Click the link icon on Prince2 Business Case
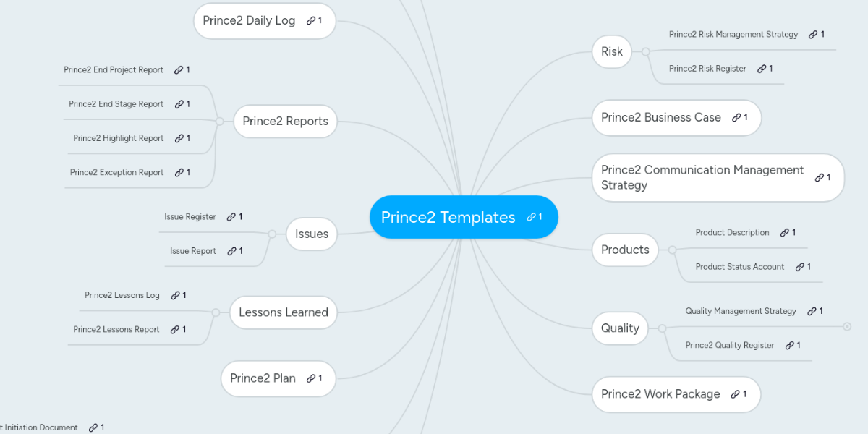This screenshot has height=434, width=868. 736,118
